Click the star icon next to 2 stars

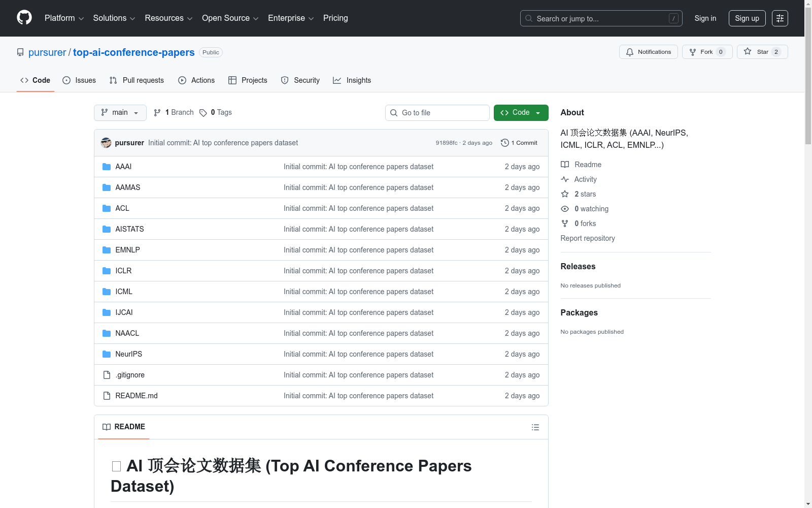(565, 194)
